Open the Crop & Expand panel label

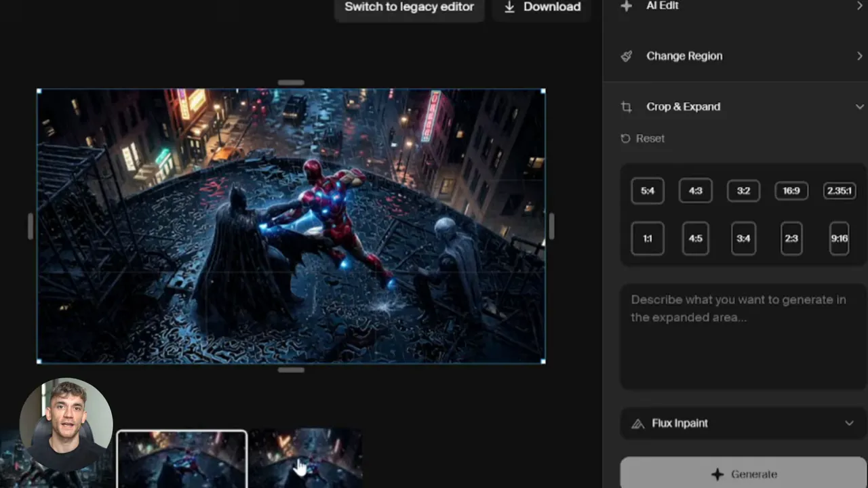(x=683, y=107)
